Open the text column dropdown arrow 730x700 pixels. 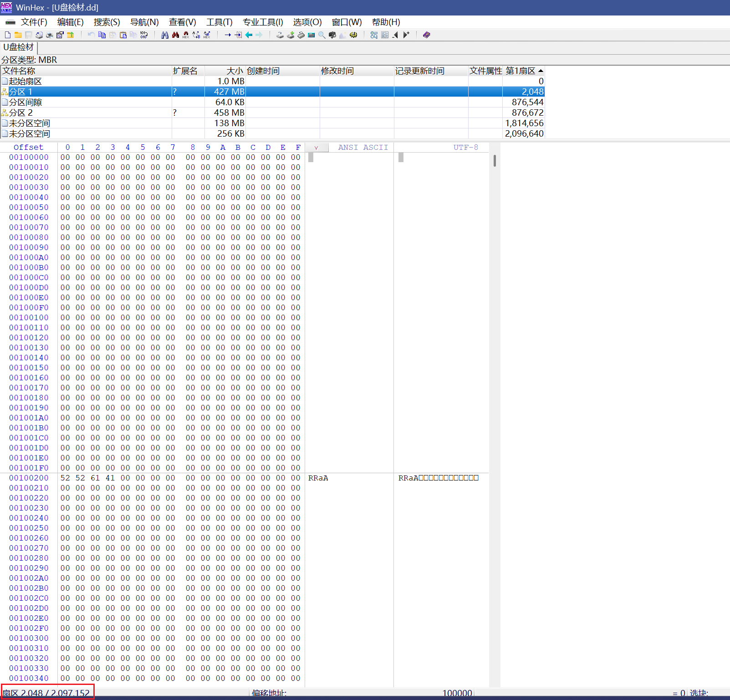[x=316, y=148]
